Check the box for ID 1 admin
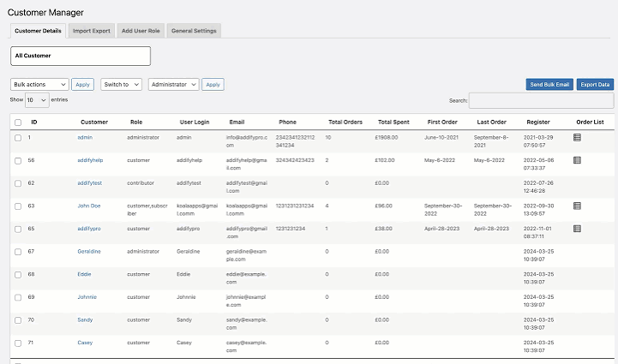 (x=18, y=138)
